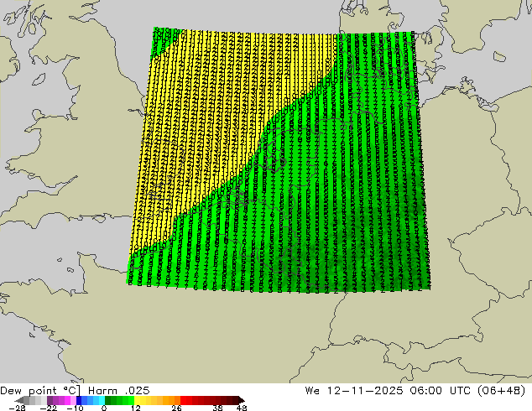Image resolution: width=532 pixels, height=411 pixels.
Task: Click the date '12-11-2025' in the timestamp
Action: (x=365, y=391)
